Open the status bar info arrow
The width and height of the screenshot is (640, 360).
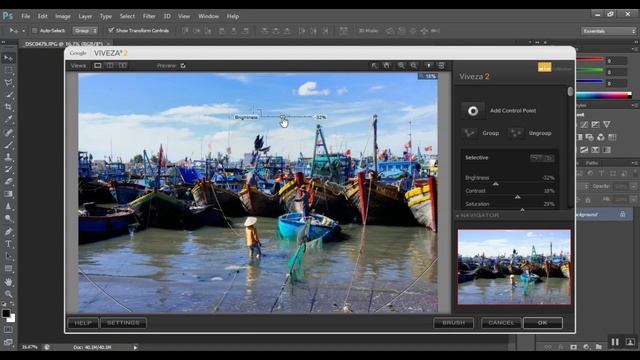tap(136, 347)
